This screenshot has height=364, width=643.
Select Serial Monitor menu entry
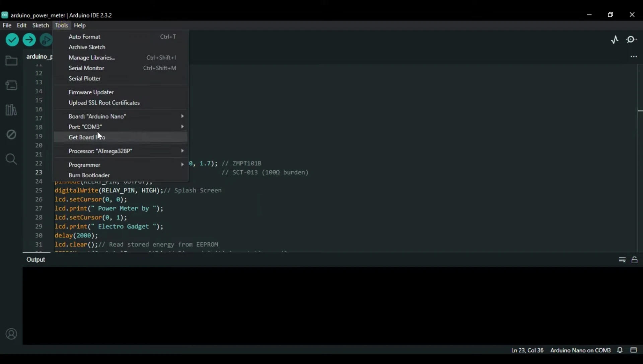click(x=121, y=68)
